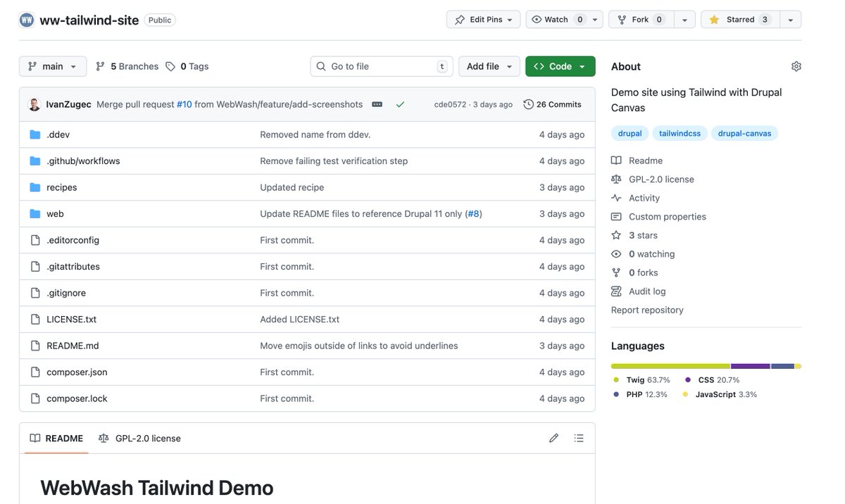This screenshot has width=845, height=504.
Task: Open 'Updated recipe' commit message
Action: point(292,187)
